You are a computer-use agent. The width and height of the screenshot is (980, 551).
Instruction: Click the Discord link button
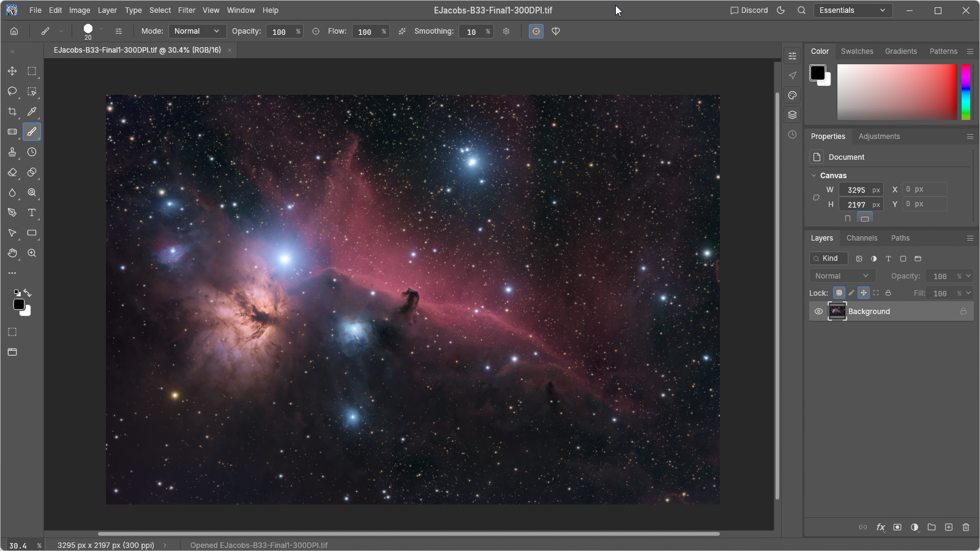(749, 10)
